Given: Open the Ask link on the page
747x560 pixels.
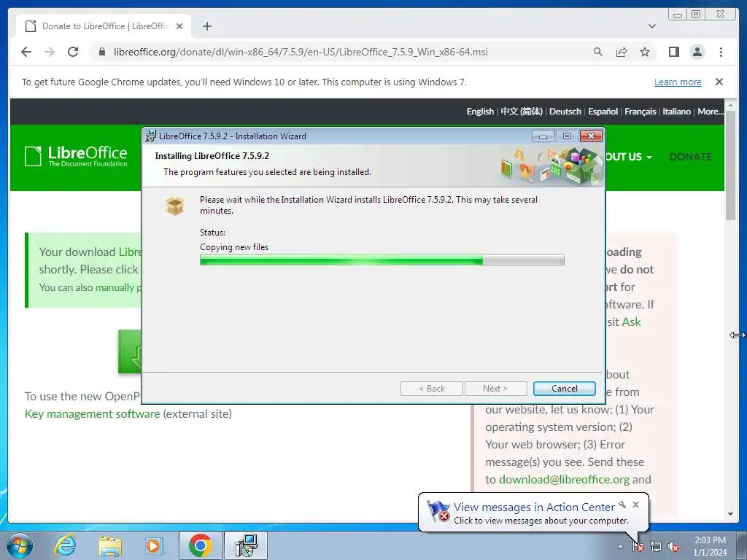Looking at the screenshot, I should pyautogui.click(x=631, y=322).
